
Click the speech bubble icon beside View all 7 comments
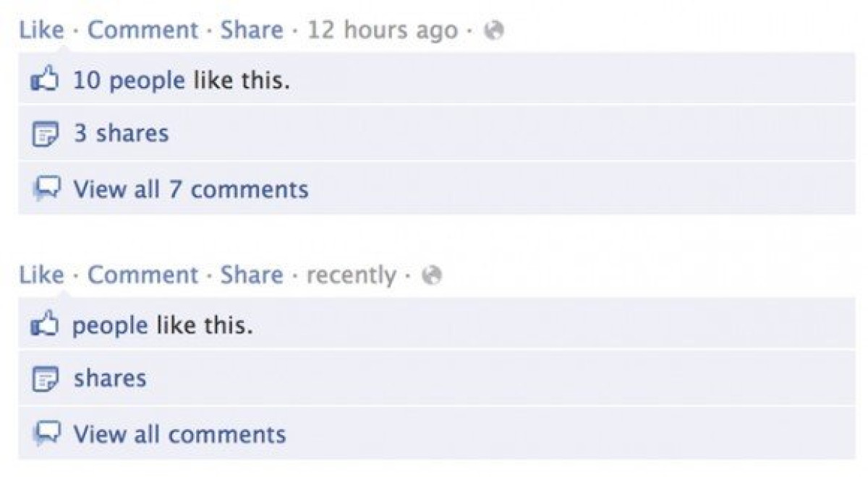tap(45, 189)
